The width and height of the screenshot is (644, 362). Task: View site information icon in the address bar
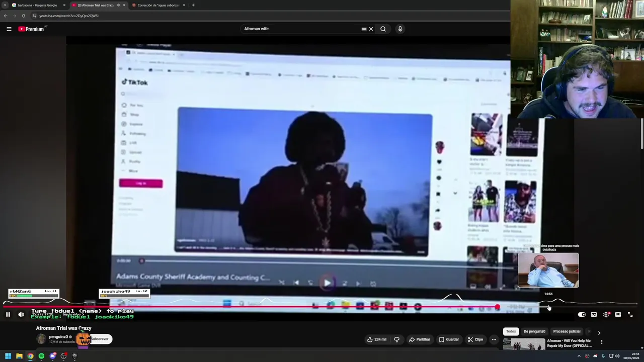pyautogui.click(x=34, y=16)
